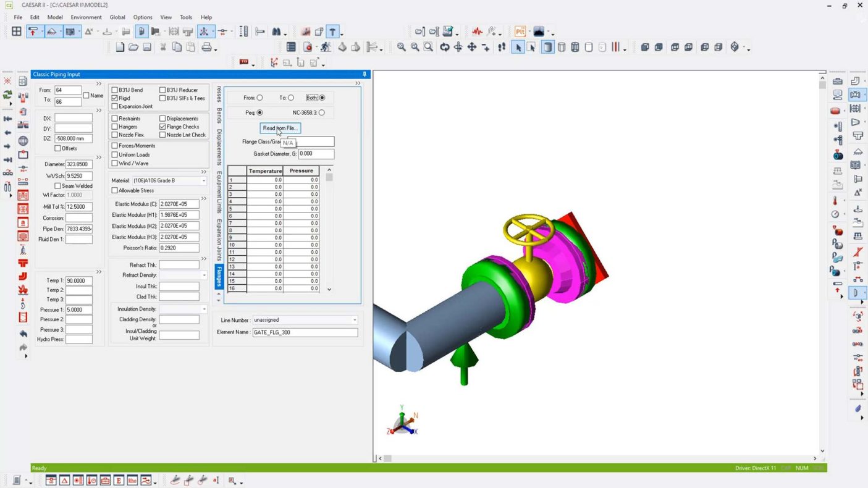Uncheck the Flange Checks checkbox

coord(163,127)
